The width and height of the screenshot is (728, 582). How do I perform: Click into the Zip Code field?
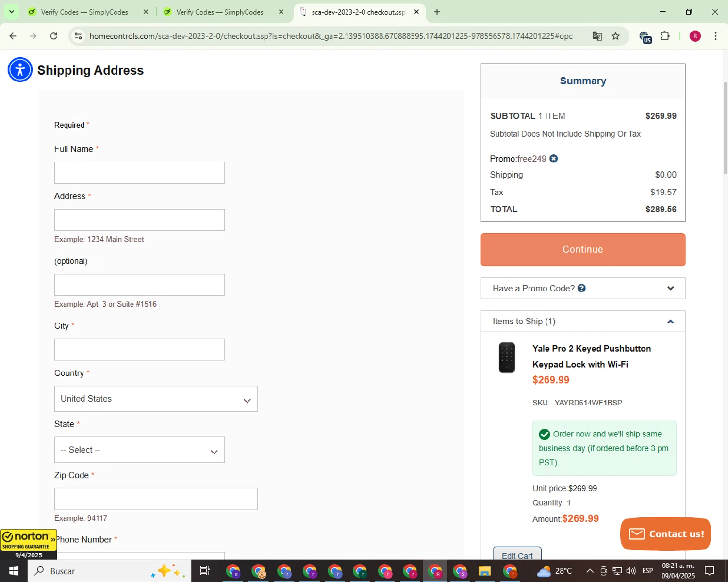click(x=156, y=499)
